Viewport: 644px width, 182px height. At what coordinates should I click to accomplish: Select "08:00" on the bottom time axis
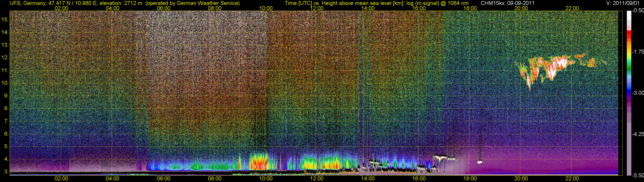215,179
